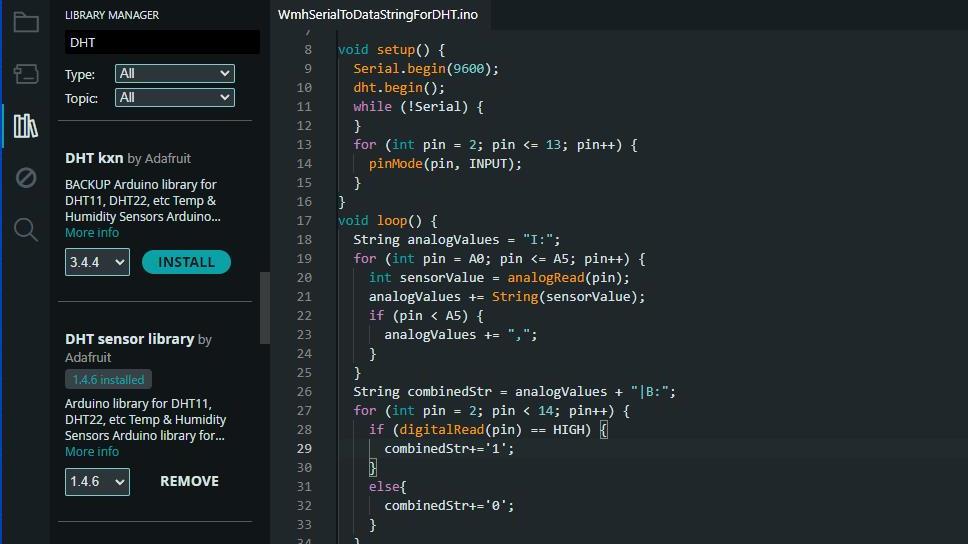
Task: Open the Boards Manager icon
Action: pyautogui.click(x=26, y=74)
